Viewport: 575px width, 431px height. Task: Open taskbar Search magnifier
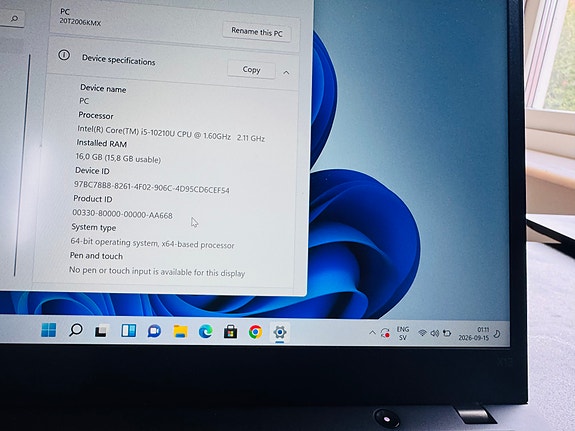76,330
